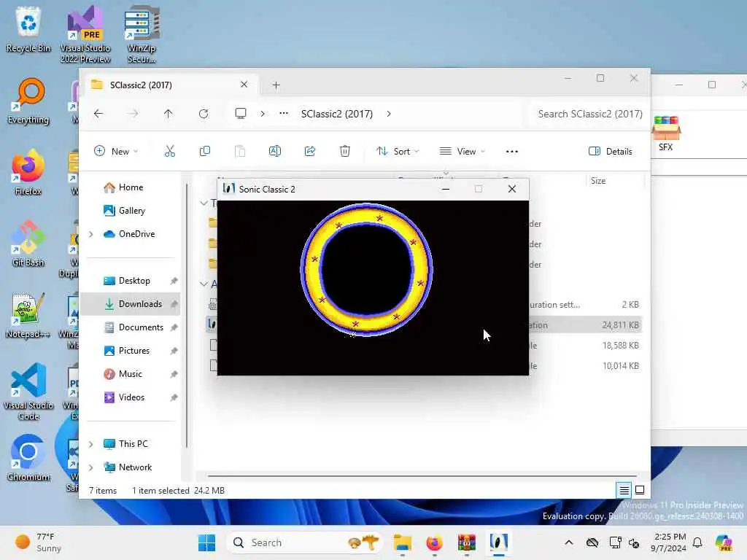Open the Windows Start menu
Image resolution: width=747 pixels, height=560 pixels.
pos(206,542)
